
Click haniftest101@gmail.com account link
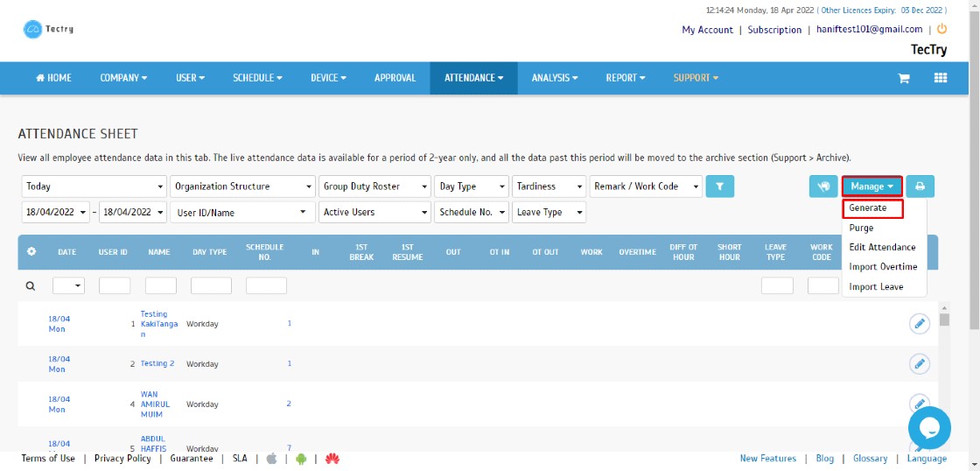coord(870,30)
